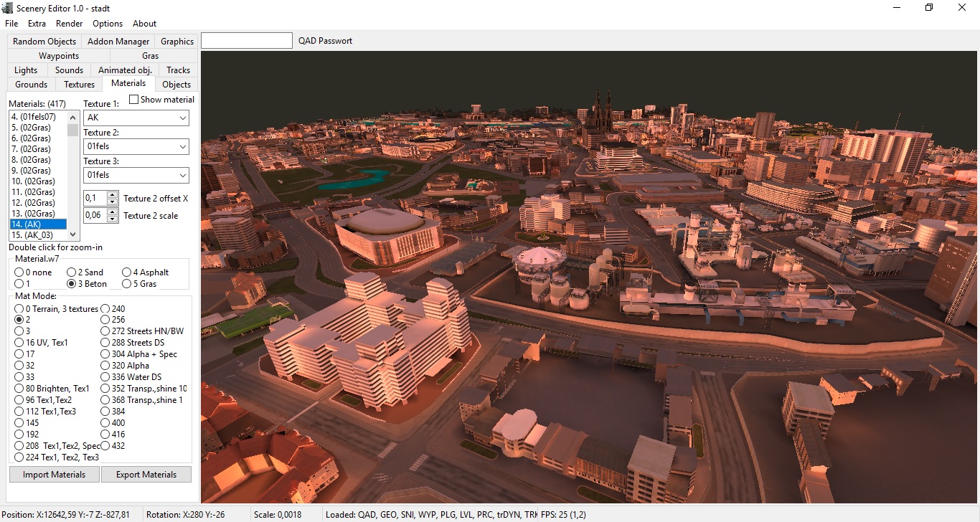Open the Addon Manager tab
Screen dimensions: 980x522
coord(118,42)
